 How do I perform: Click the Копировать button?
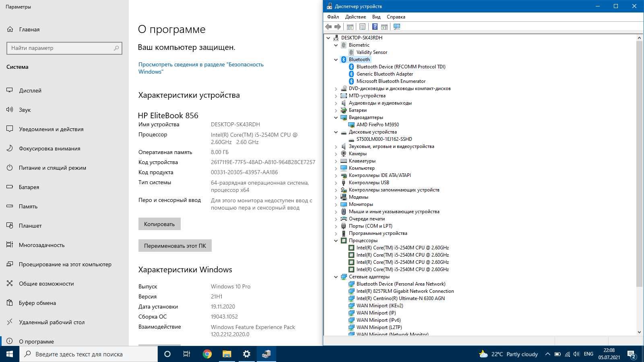click(x=159, y=224)
